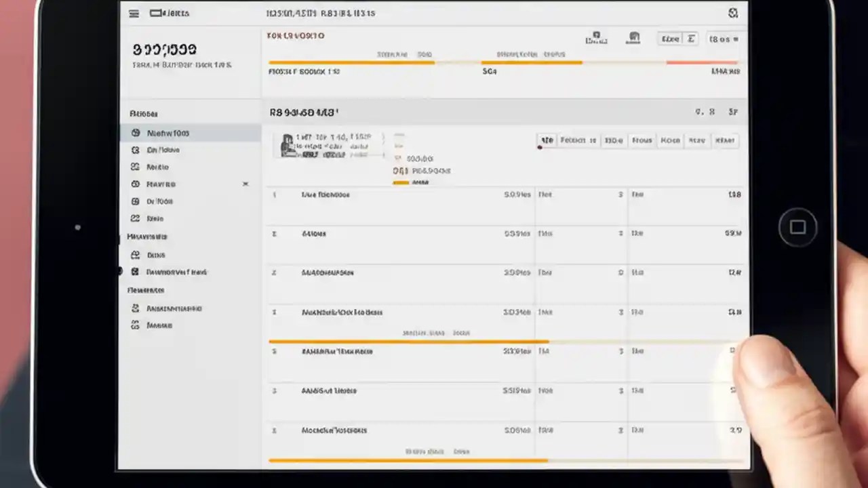The width and height of the screenshot is (868, 488).
Task: Switch to the second filter tab
Action: coord(577,140)
